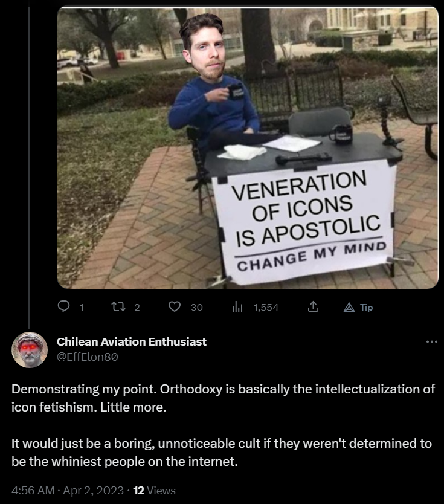Click the reply speech bubble icon
The image size is (444, 504).
click(65, 307)
